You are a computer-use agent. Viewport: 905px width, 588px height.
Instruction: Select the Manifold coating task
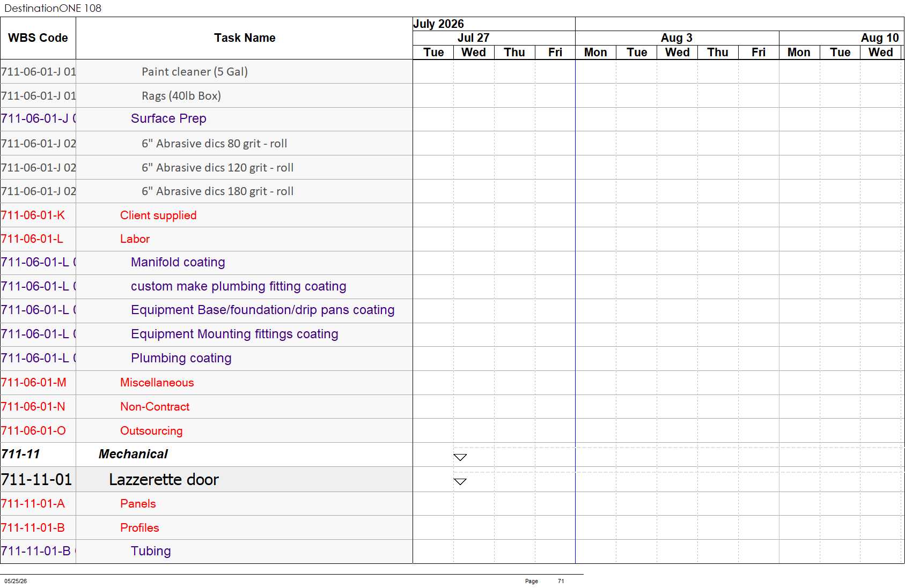[178, 262]
